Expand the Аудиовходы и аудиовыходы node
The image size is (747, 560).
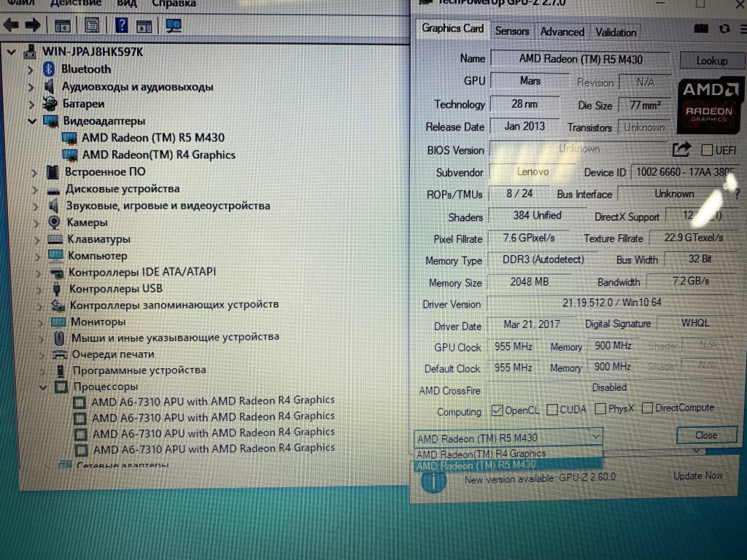(31, 87)
